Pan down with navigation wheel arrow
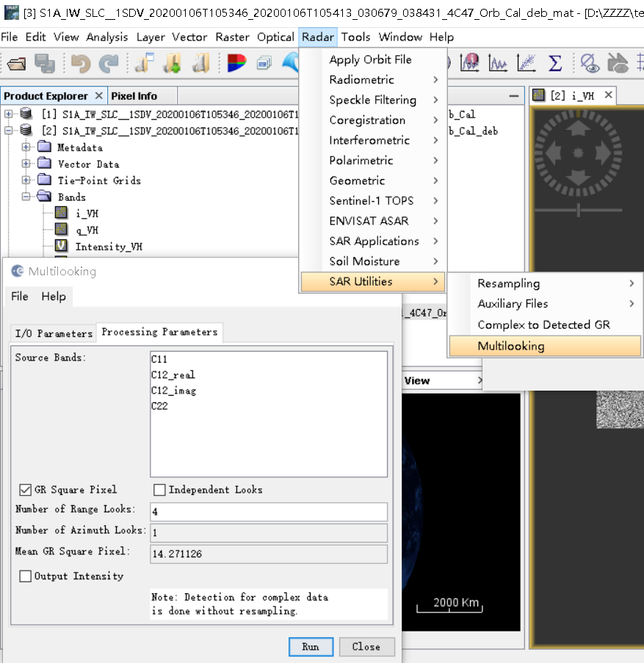 578,178
